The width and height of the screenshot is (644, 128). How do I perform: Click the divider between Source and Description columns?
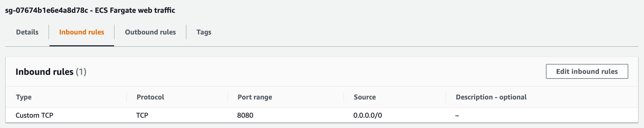point(446,97)
